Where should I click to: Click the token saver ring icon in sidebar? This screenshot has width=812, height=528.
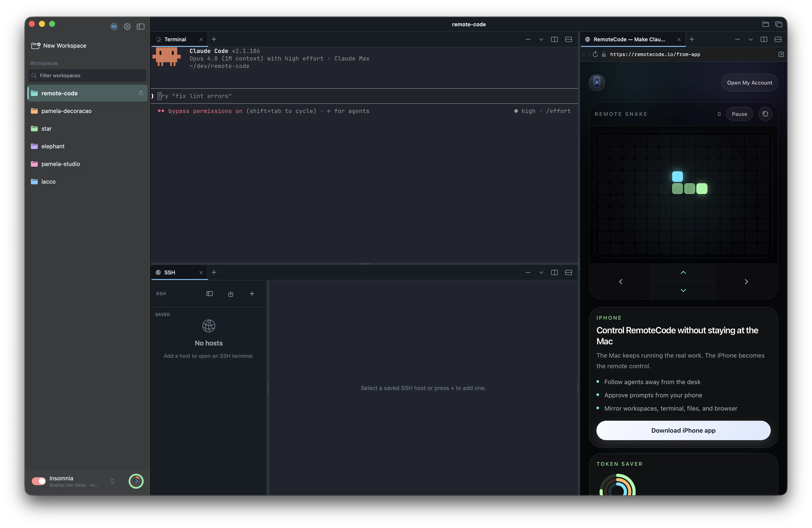coord(136,481)
